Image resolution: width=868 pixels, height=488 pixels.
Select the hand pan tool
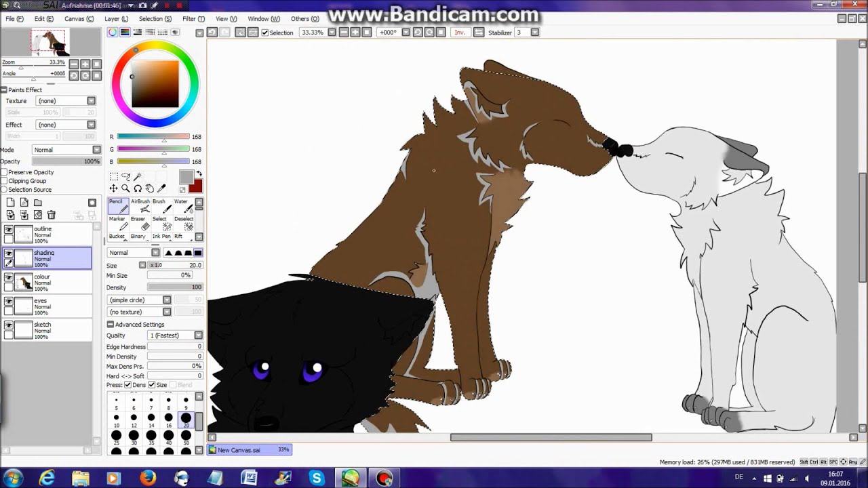150,188
